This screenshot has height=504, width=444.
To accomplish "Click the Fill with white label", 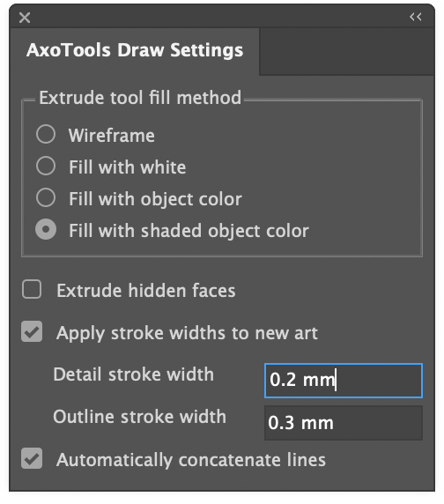I will 128,167.
